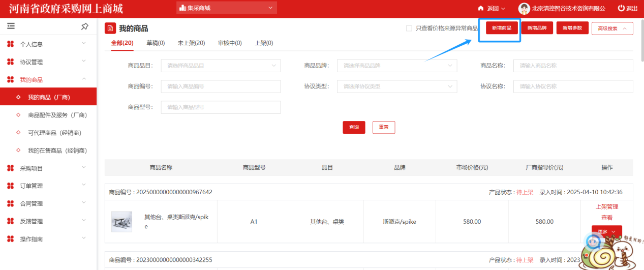Click the chart icon in 集采商城 selector

[x=182, y=8]
